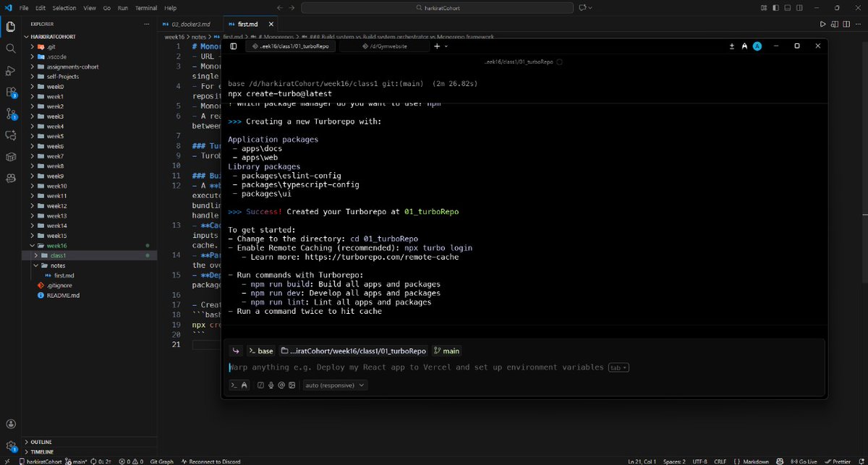
Task: Click the Run code play icon in the editor toolbar
Action: pyautogui.click(x=822, y=24)
